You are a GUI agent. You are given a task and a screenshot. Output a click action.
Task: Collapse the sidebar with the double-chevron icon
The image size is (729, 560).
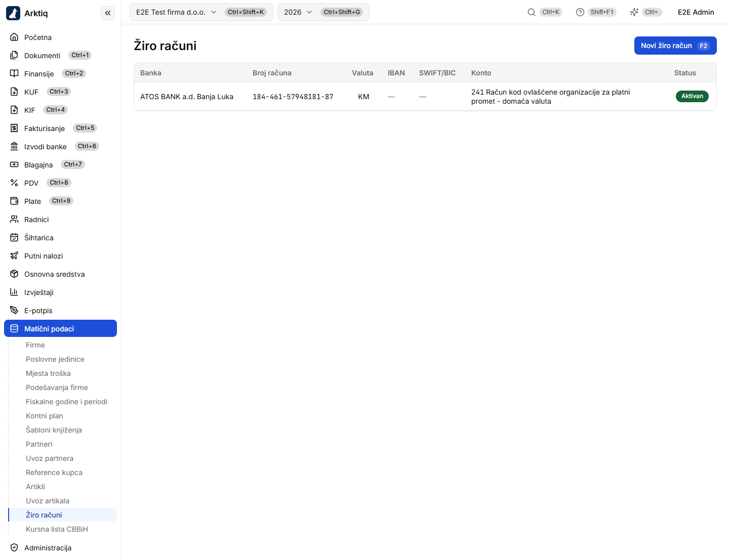pos(108,13)
